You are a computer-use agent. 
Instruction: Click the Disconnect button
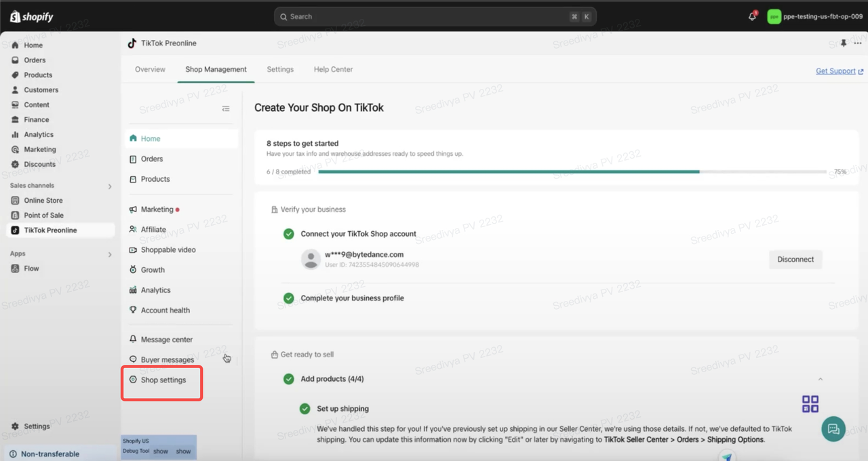[795, 260]
